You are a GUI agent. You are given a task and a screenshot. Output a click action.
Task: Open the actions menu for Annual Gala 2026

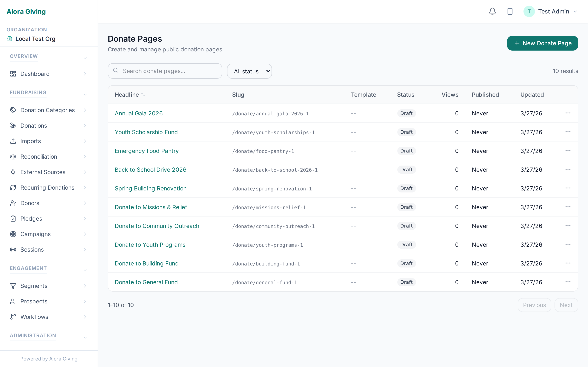click(568, 113)
